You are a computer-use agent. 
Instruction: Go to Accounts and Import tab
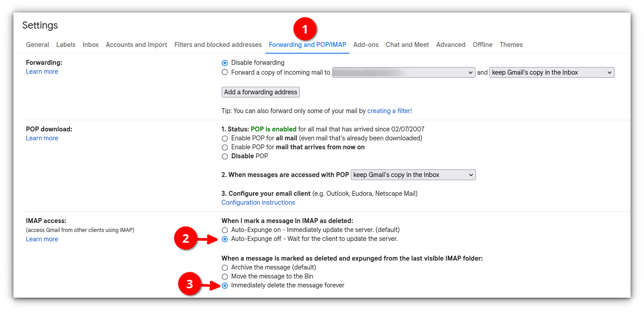pyautogui.click(x=136, y=45)
